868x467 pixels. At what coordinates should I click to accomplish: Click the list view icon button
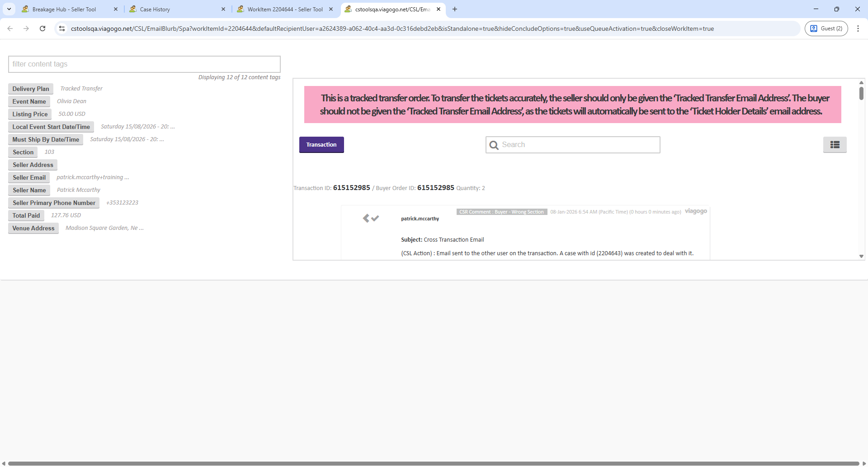pos(835,145)
